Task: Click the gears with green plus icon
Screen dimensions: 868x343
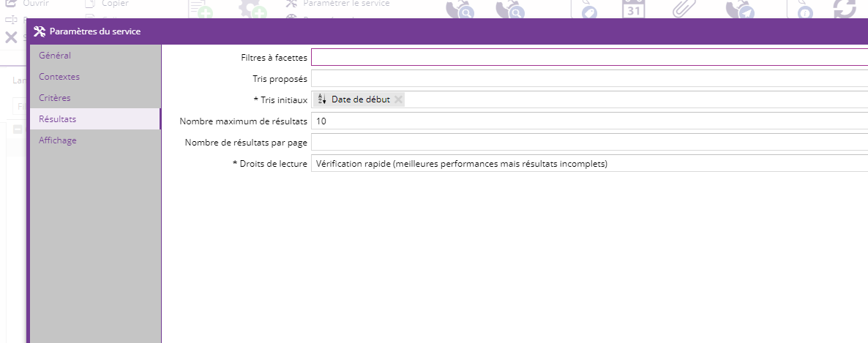Action: [x=253, y=9]
